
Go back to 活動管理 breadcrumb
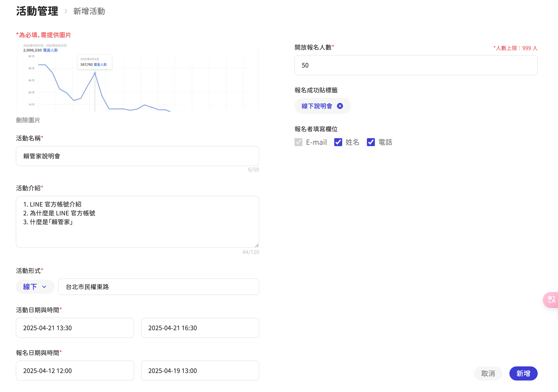(37, 11)
